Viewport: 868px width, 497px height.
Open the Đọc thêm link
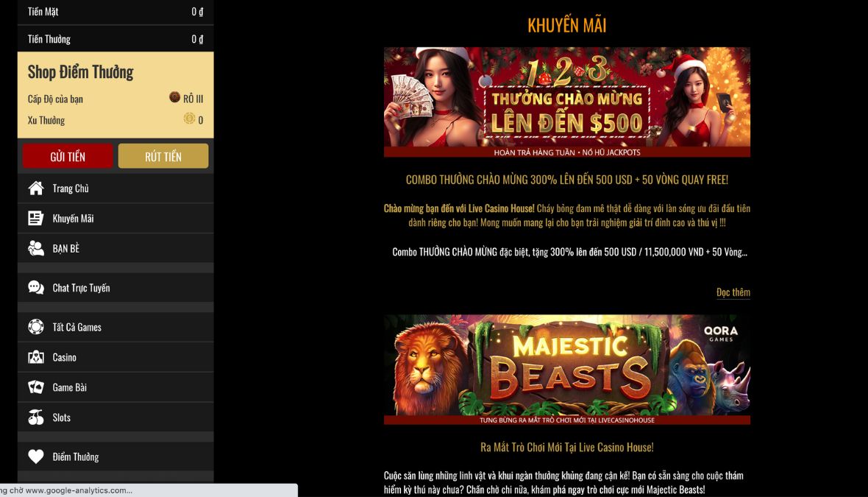(x=733, y=292)
